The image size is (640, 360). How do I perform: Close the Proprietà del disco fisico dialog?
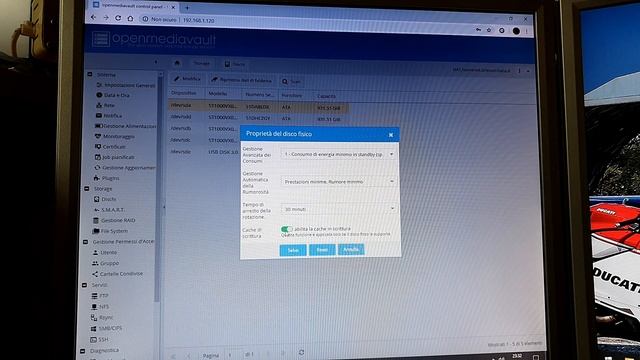(391, 135)
